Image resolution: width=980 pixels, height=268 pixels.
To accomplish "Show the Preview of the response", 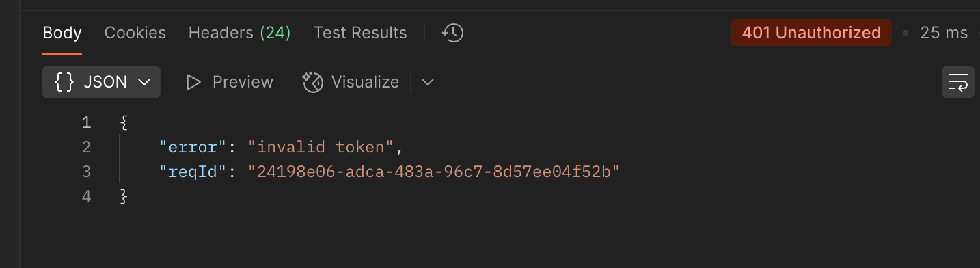I will (x=230, y=82).
